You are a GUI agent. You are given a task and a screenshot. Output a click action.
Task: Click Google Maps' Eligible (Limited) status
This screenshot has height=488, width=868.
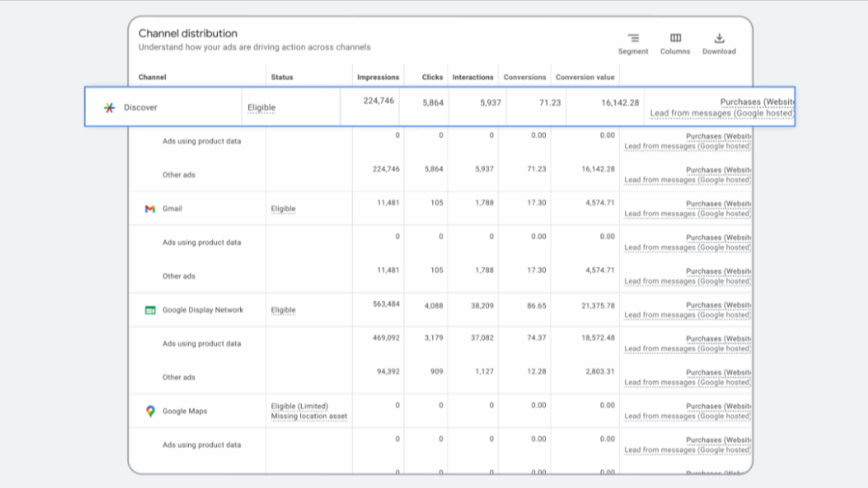tap(299, 406)
